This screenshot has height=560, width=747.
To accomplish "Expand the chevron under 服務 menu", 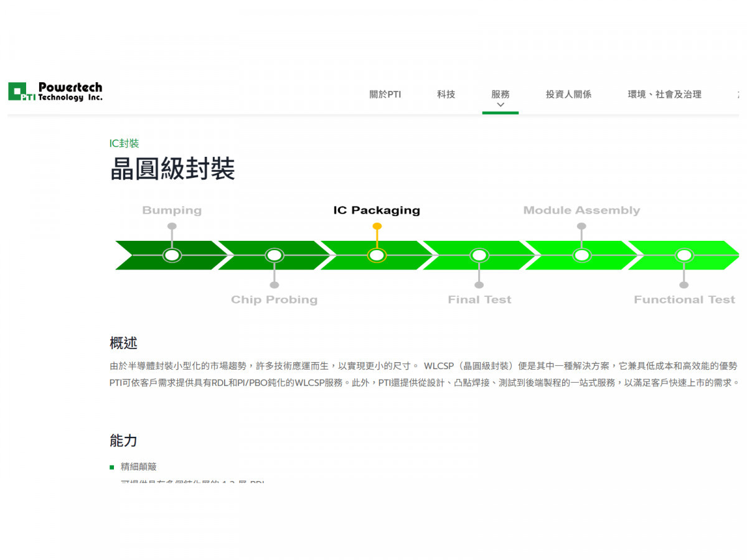I will pyautogui.click(x=500, y=105).
